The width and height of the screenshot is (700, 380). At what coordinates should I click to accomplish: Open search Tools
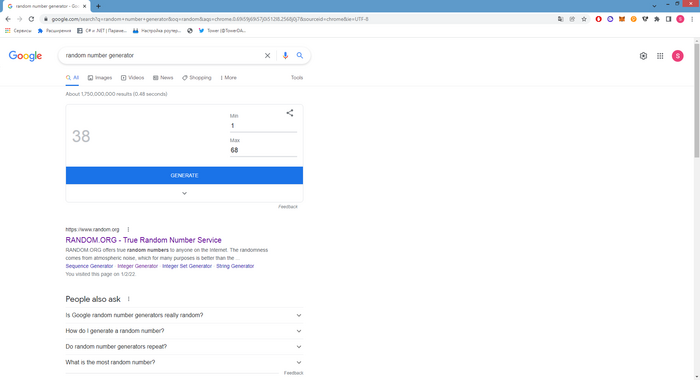(297, 78)
